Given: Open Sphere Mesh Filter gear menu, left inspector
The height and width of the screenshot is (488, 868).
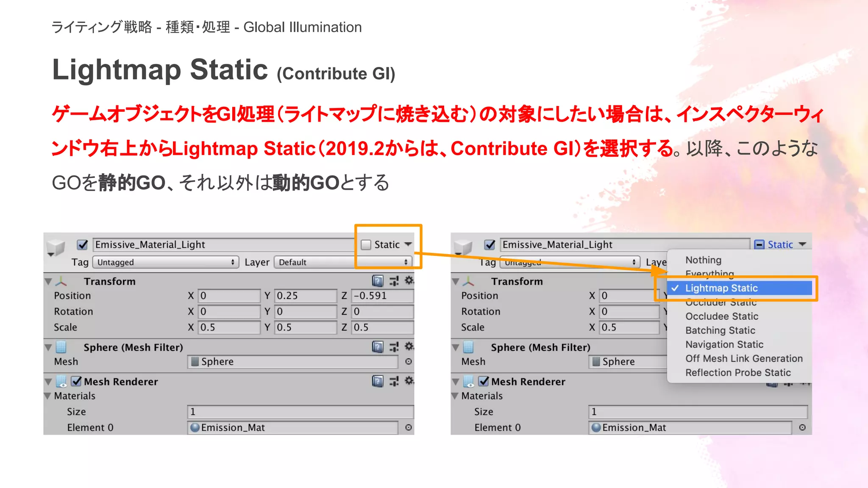Looking at the screenshot, I should click(409, 346).
